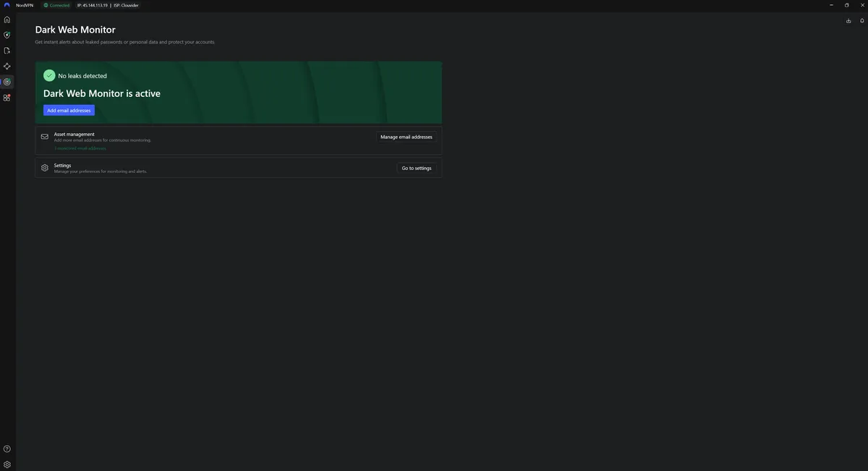
Task: Click the Add email addresses button
Action: 69,111
